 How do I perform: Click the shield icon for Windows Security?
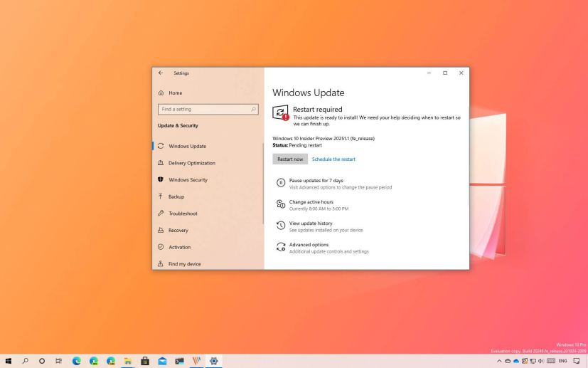click(x=161, y=179)
